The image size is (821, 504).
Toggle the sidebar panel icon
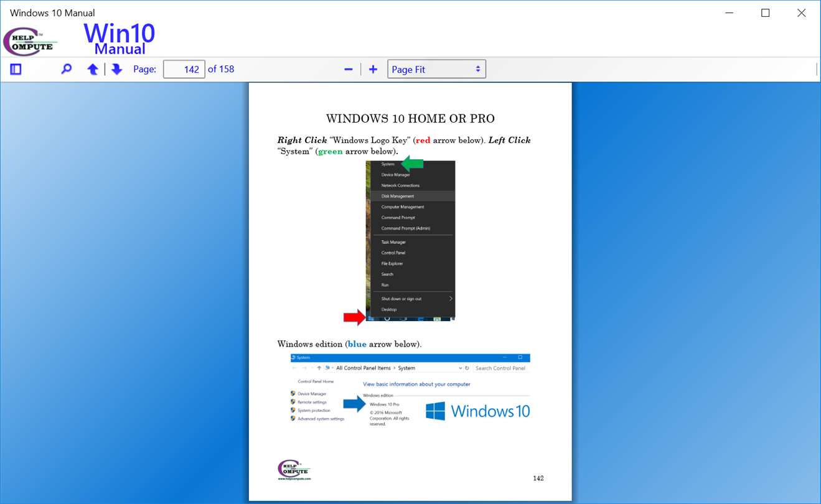(x=16, y=69)
